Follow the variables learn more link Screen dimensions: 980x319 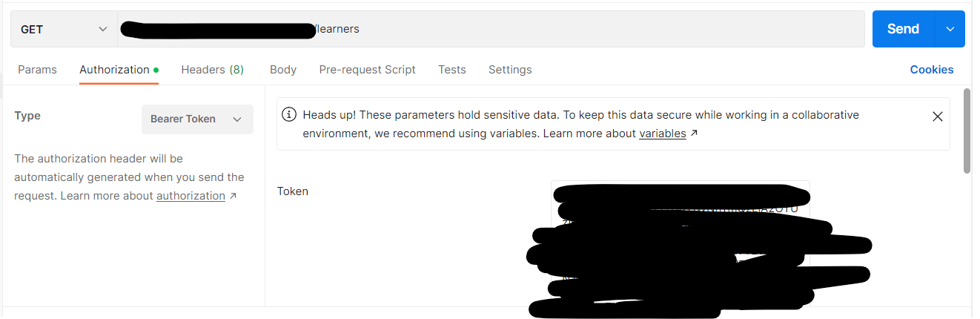coord(663,134)
